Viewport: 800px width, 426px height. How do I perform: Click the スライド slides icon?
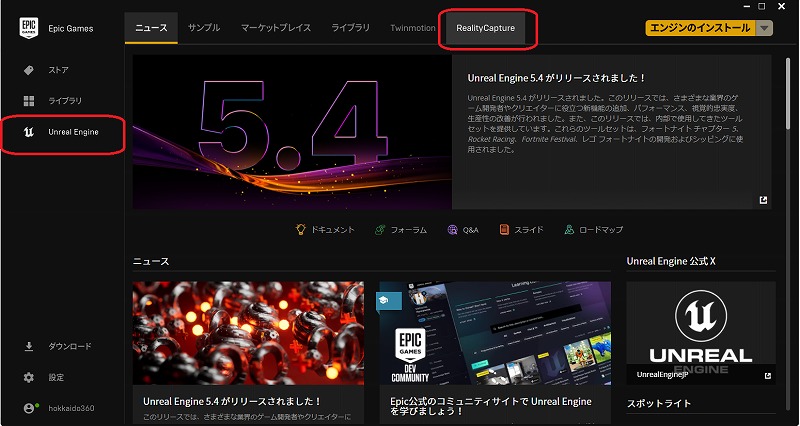click(x=504, y=230)
